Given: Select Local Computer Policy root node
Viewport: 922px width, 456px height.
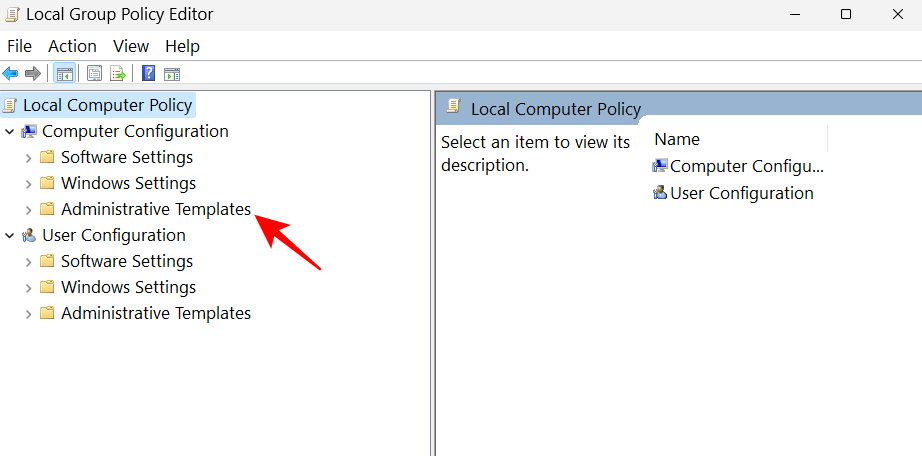Looking at the screenshot, I should [x=107, y=104].
